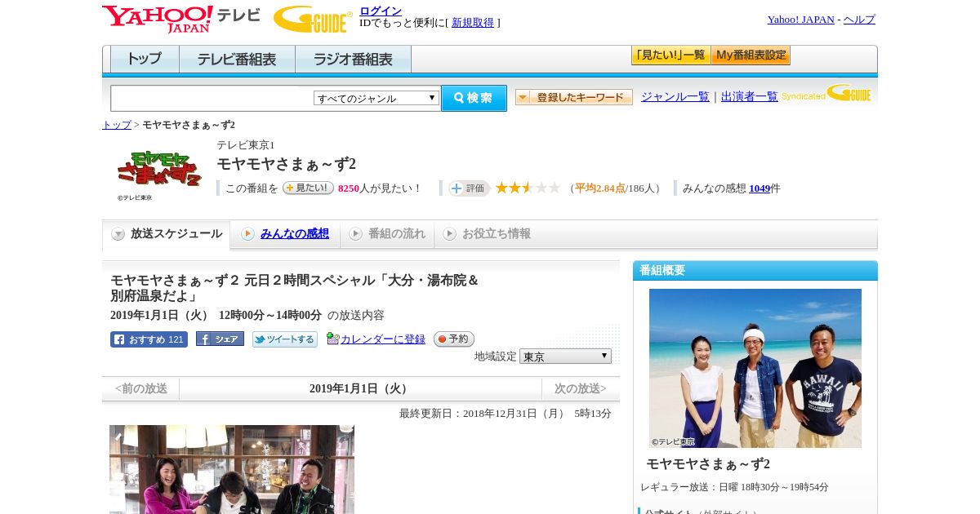This screenshot has height=514, width=980.
Task: Click into the search input field
Action: 212,98
